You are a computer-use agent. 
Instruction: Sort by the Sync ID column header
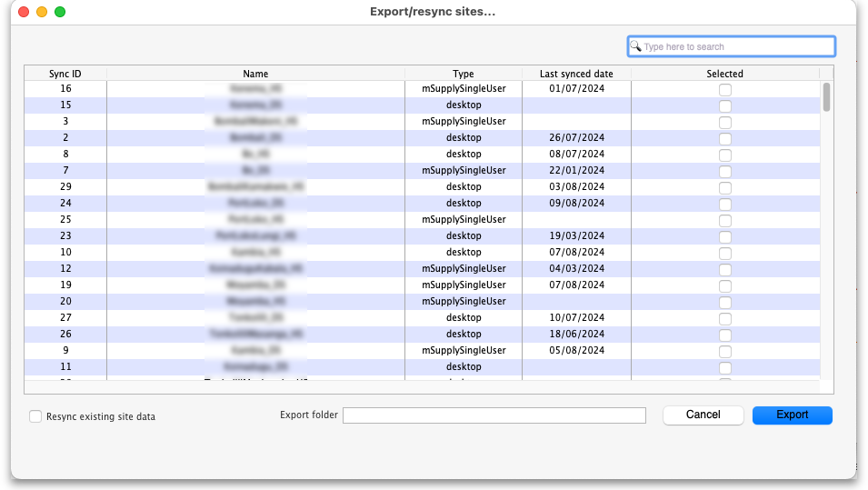coord(65,74)
